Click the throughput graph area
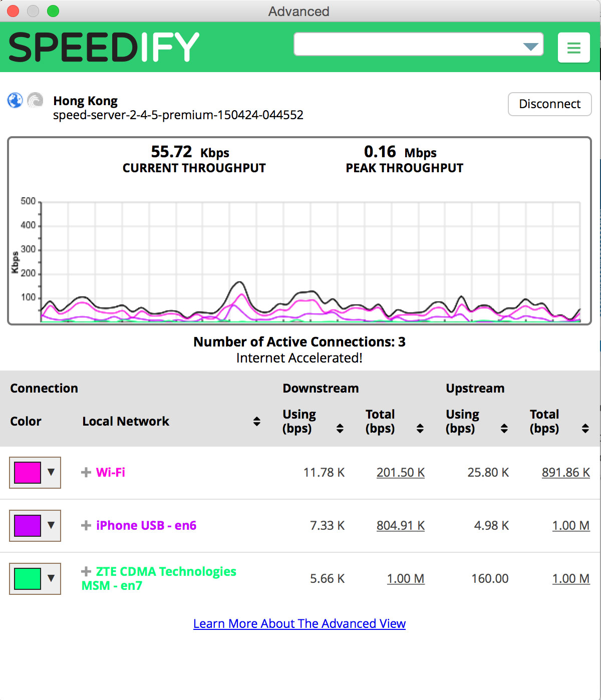This screenshot has width=601, height=700. click(311, 262)
